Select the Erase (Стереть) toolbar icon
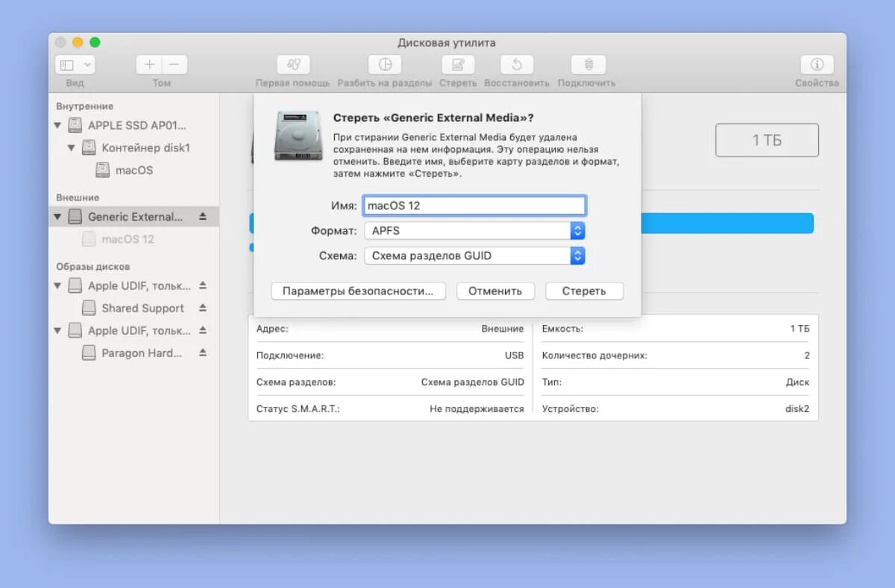Viewport: 895px width, 588px height. coord(458,65)
